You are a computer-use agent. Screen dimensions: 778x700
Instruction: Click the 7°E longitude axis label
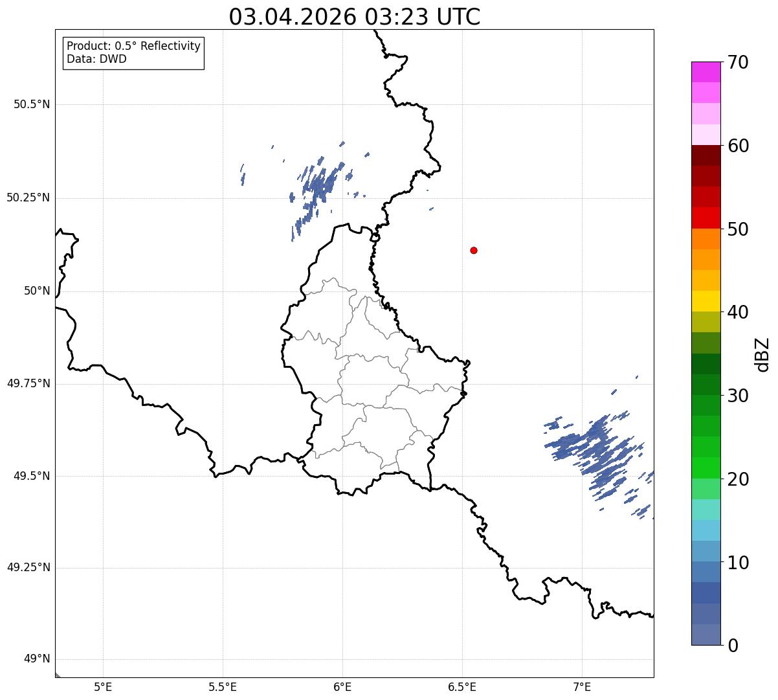pos(582,686)
